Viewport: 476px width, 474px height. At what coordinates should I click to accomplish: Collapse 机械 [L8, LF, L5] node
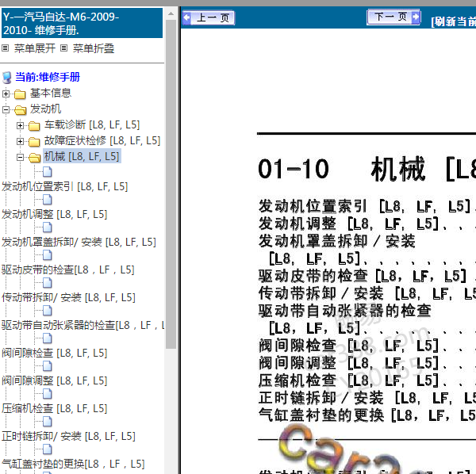[x=20, y=157]
